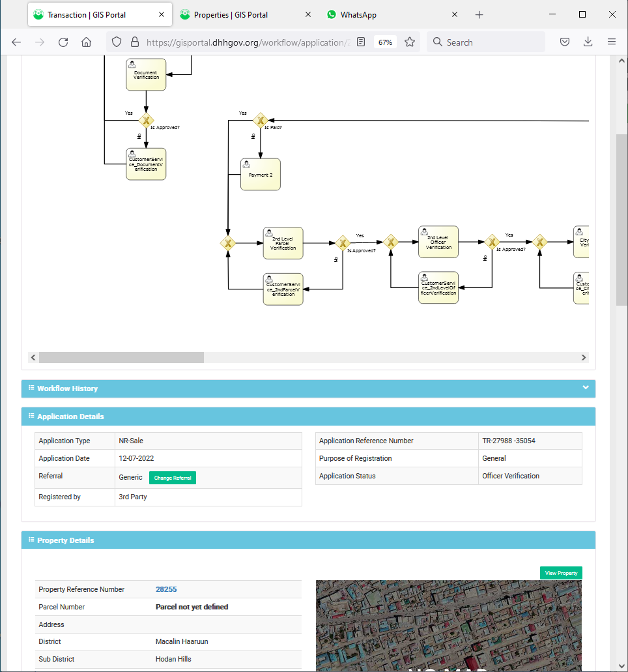Click the NR-Sale application type value
This screenshot has width=628, height=672.
131,441
